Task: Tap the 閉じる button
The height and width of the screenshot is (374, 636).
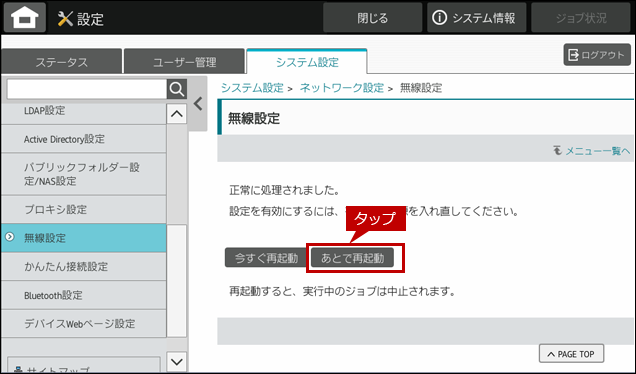Action: pos(372,18)
